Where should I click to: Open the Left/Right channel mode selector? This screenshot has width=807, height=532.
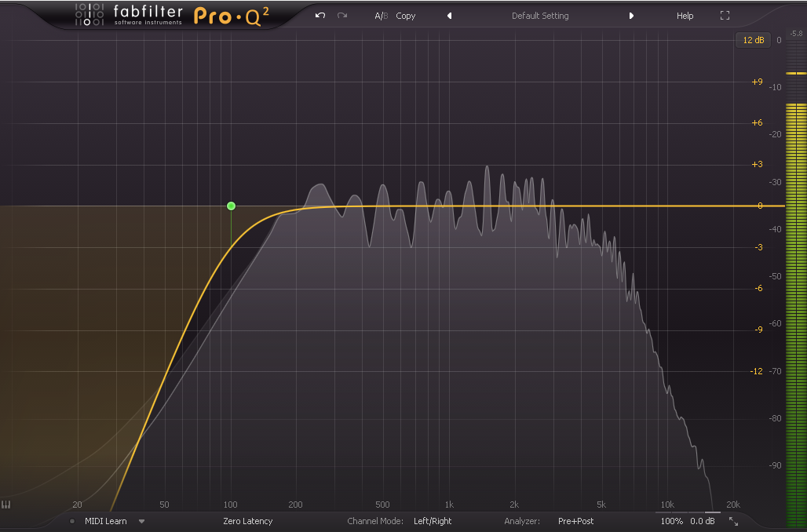(433, 521)
